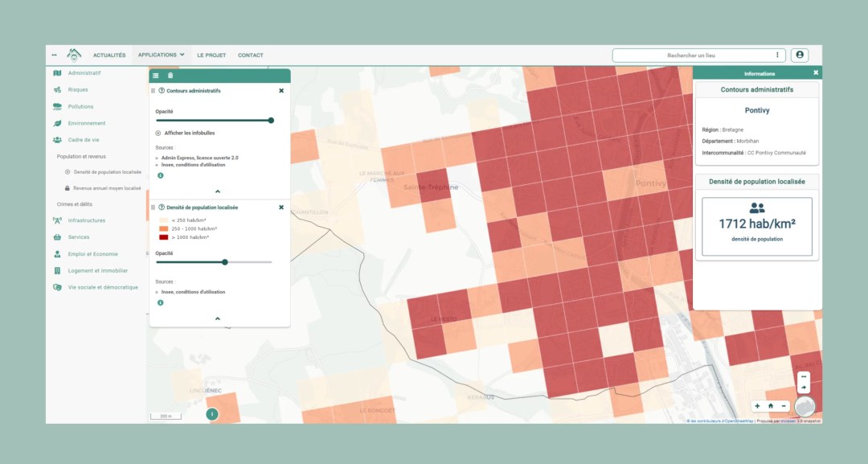Close the Informations panel
The height and width of the screenshot is (464, 868).
[816, 72]
